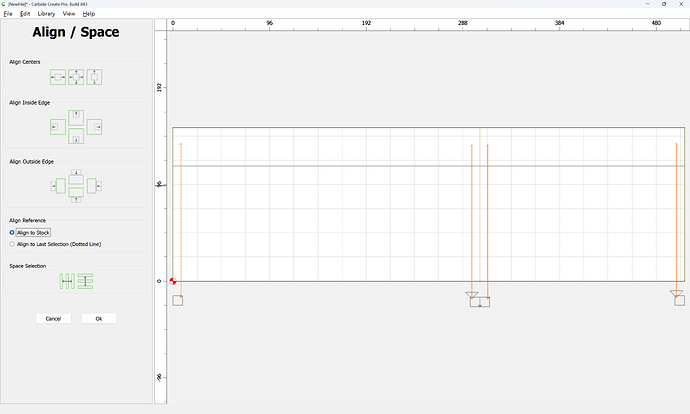Confirm alignment with Ok button
Image resolution: width=690 pixels, height=414 pixels.
pos(99,319)
